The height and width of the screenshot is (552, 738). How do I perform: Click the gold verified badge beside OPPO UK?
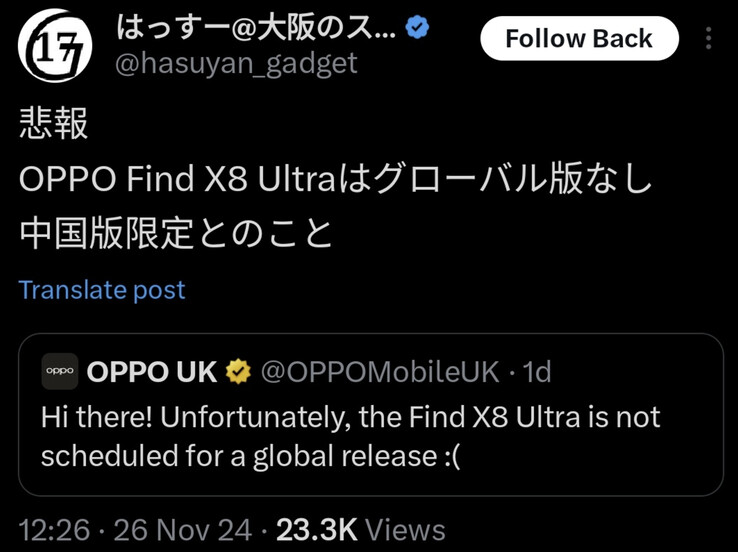[238, 372]
